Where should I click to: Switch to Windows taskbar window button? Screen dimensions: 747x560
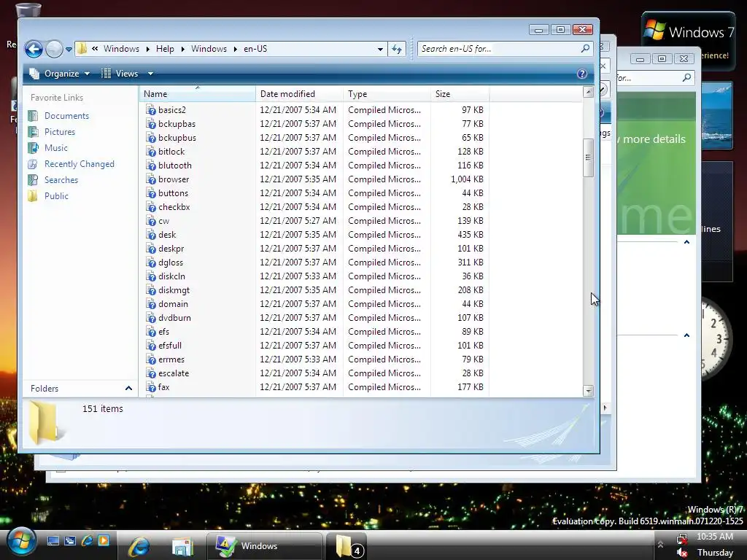(x=264, y=545)
